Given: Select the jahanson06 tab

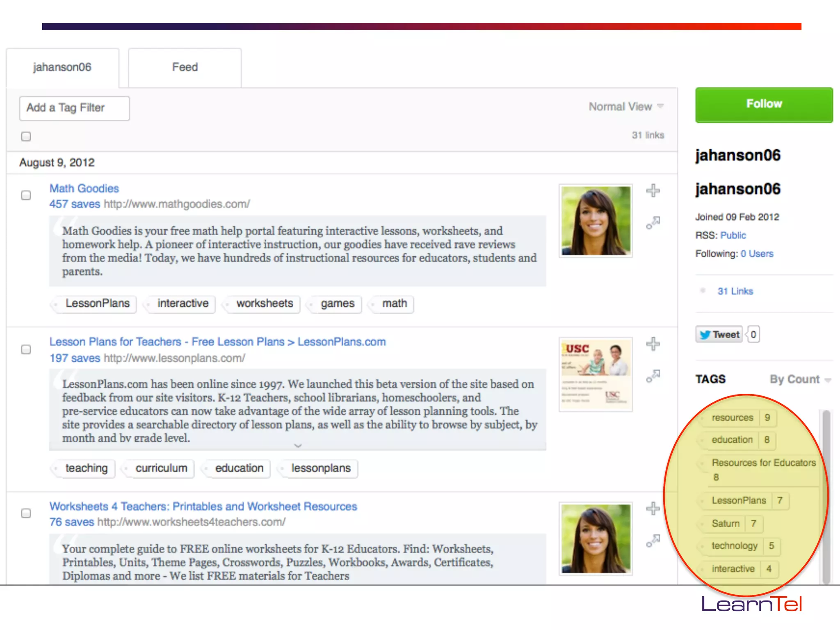Looking at the screenshot, I should (x=62, y=67).
